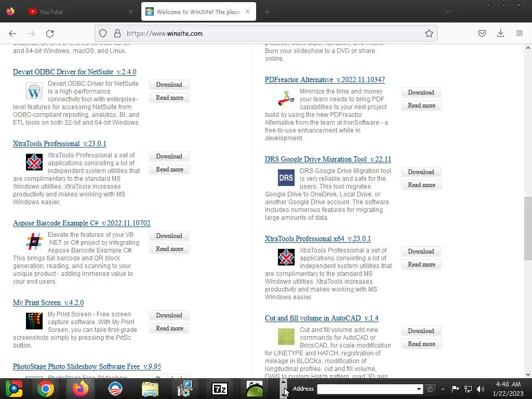The height and width of the screenshot is (399, 532).
Task: Read more about Devart ODBC Driver
Action: 169,98
